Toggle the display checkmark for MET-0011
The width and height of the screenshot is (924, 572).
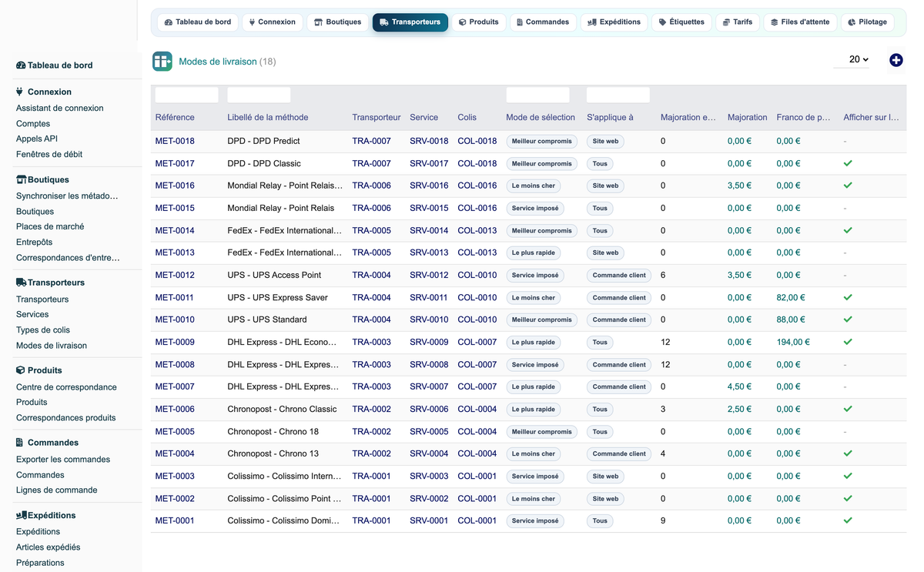pos(848,297)
